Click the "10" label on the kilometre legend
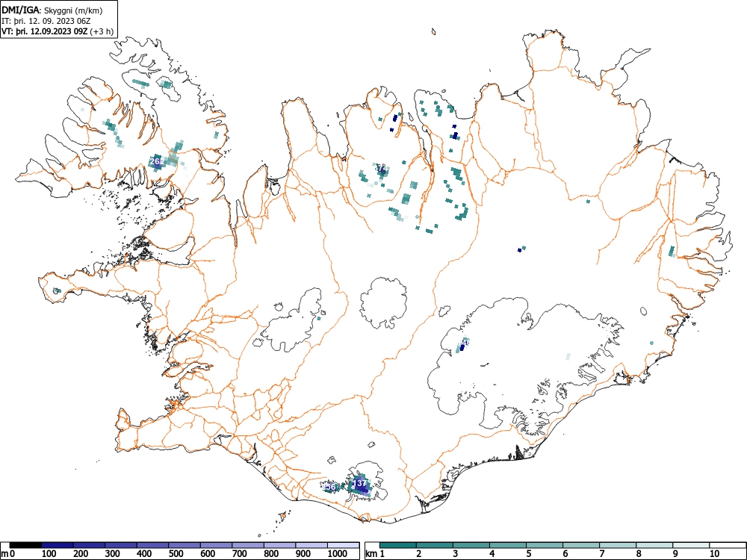Screen dimensions: 747x560 tap(713, 554)
